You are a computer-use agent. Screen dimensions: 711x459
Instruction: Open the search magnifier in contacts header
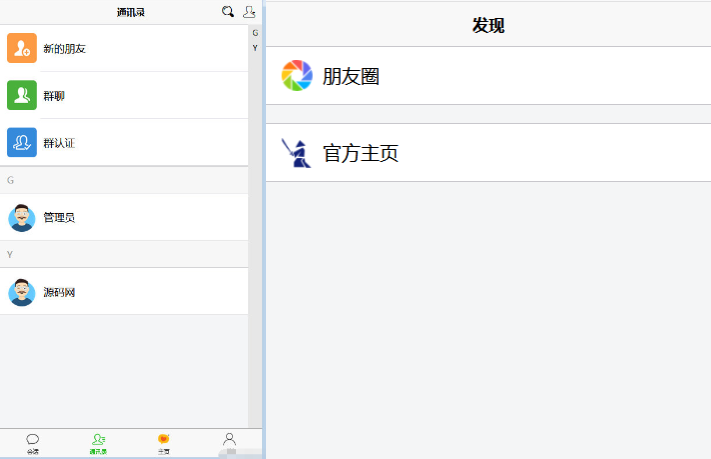pos(228,12)
